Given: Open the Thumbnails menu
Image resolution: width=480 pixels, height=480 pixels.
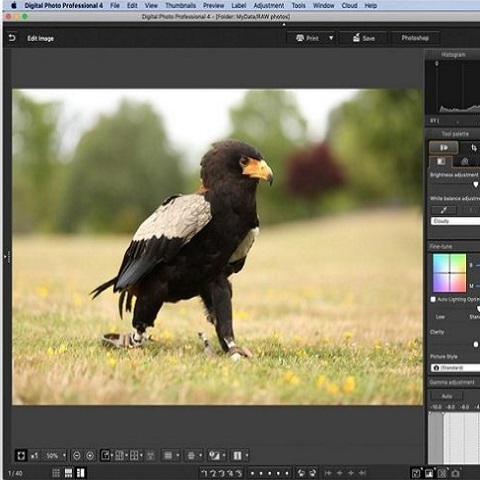Looking at the screenshot, I should (x=180, y=5).
